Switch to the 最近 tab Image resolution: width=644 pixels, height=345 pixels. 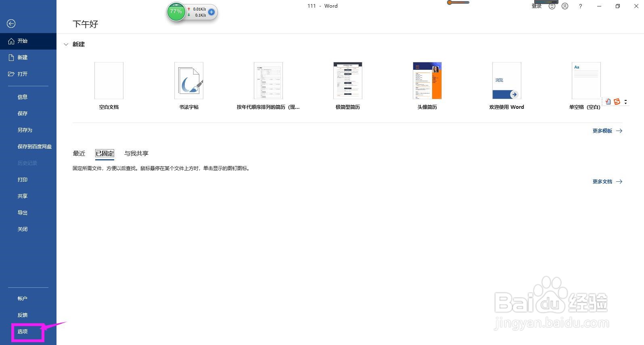79,154
